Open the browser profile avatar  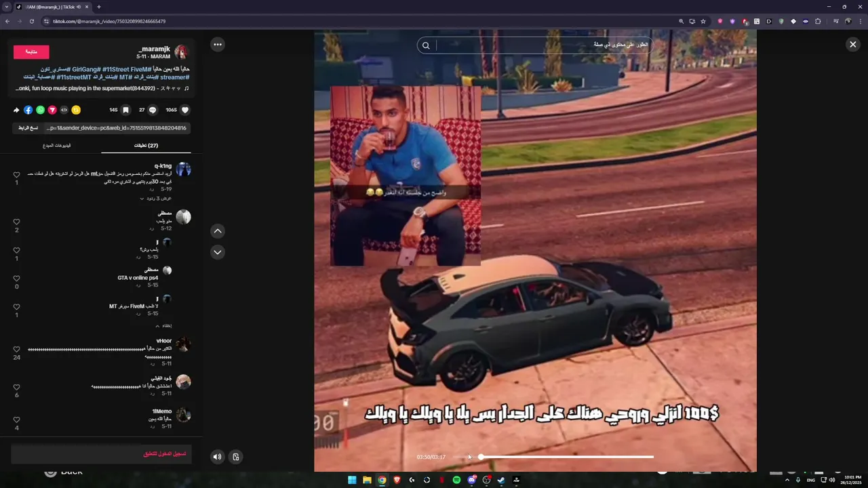pos(848,21)
